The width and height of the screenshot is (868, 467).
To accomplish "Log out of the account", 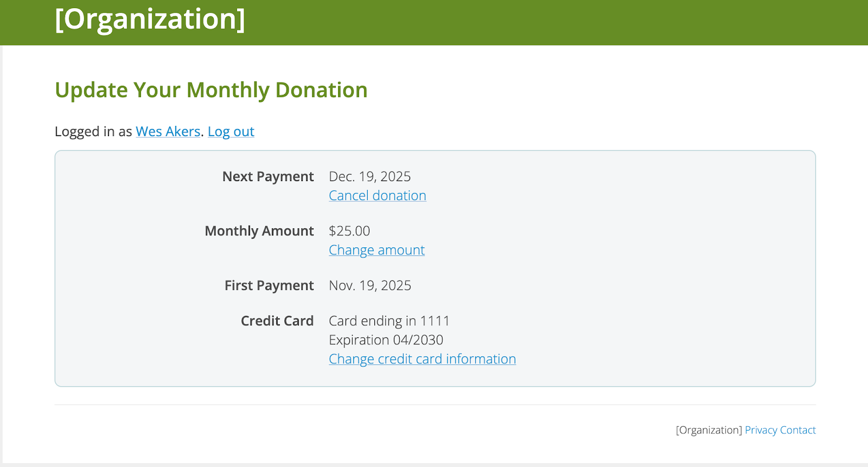I will coord(231,132).
